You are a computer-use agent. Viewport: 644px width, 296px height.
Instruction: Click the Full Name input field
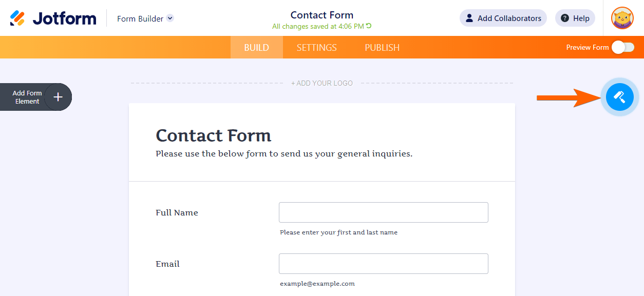[x=383, y=212]
